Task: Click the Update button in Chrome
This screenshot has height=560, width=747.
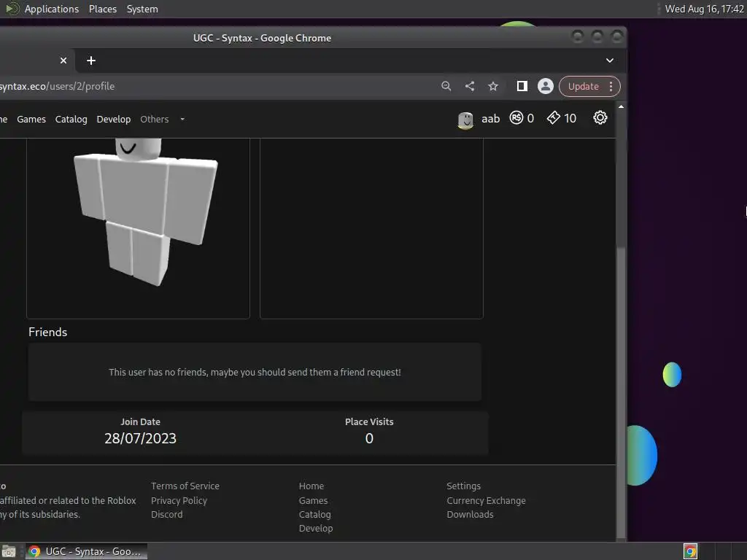Action: pos(583,86)
